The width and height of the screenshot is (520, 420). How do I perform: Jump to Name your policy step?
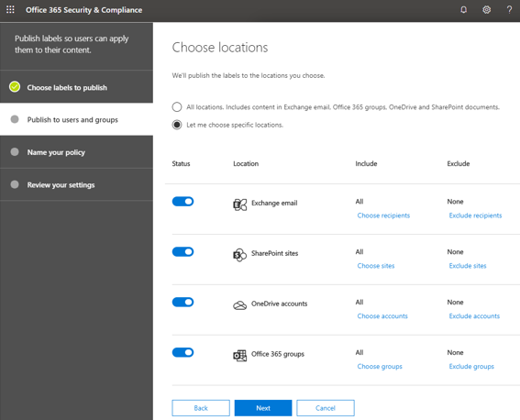point(76,152)
